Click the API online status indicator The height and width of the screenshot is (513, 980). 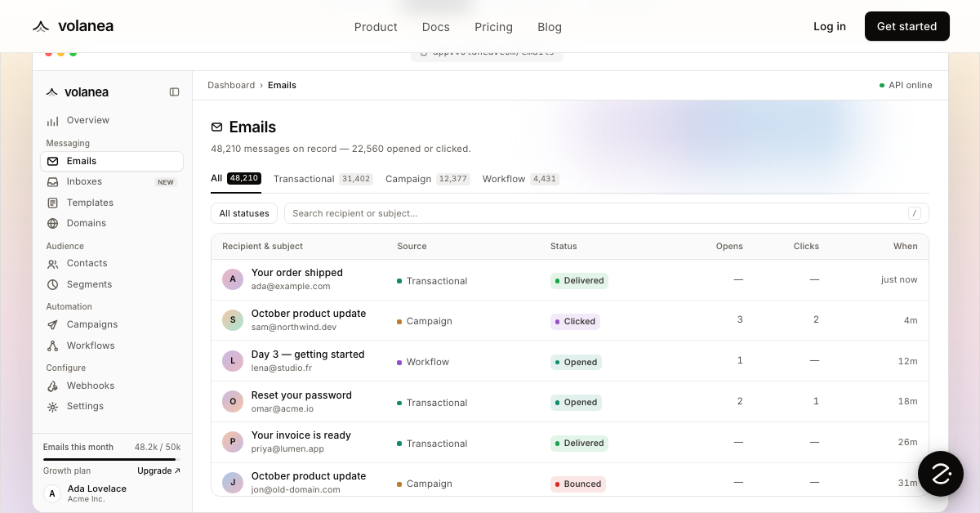coord(906,85)
